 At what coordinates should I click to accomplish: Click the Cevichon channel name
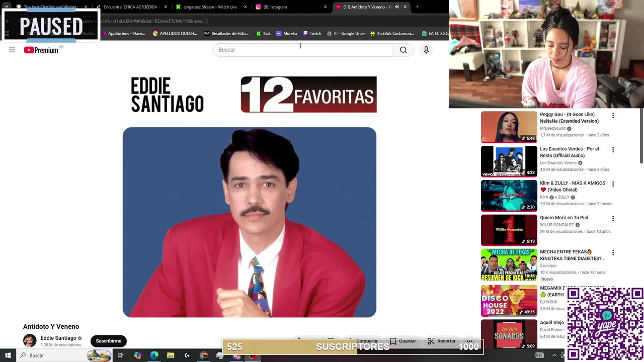[548, 265]
